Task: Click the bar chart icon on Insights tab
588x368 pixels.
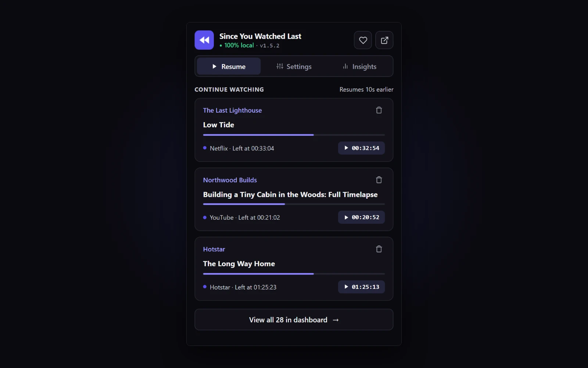Action: (345, 66)
